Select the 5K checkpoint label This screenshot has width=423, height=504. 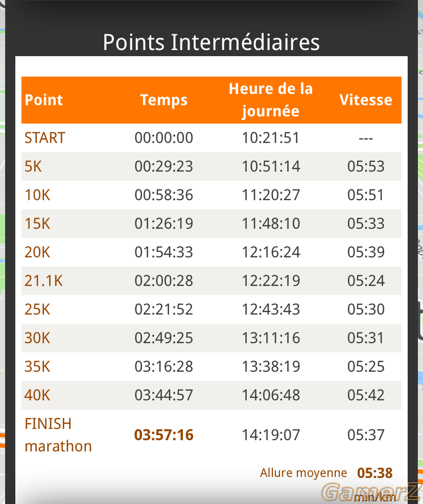[x=33, y=166]
